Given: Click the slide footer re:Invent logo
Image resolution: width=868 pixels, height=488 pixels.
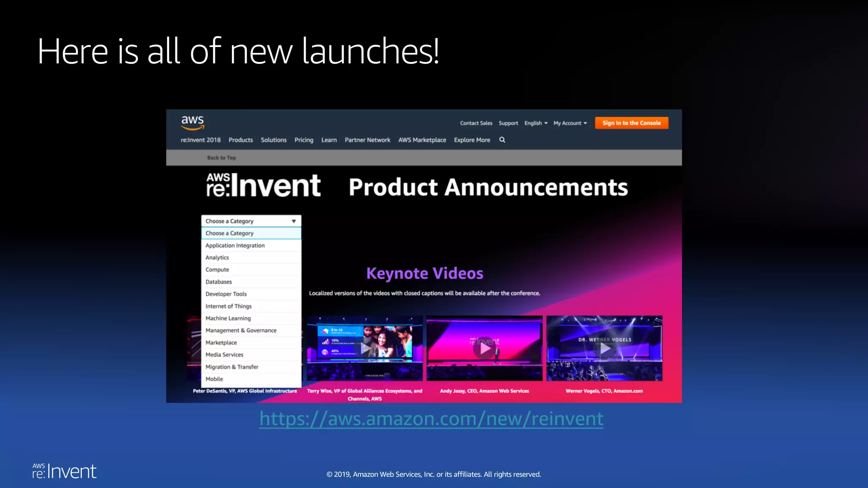Looking at the screenshot, I should click(64, 471).
